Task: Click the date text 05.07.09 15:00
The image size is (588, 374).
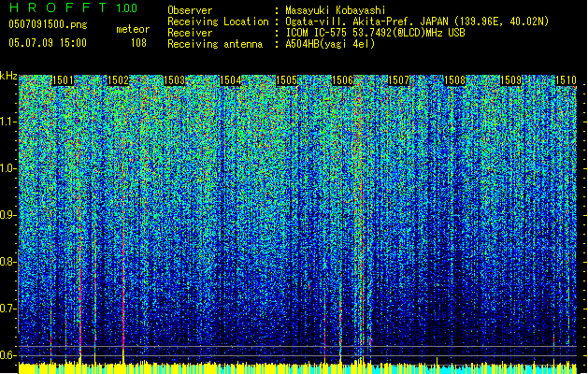Action: click(48, 42)
